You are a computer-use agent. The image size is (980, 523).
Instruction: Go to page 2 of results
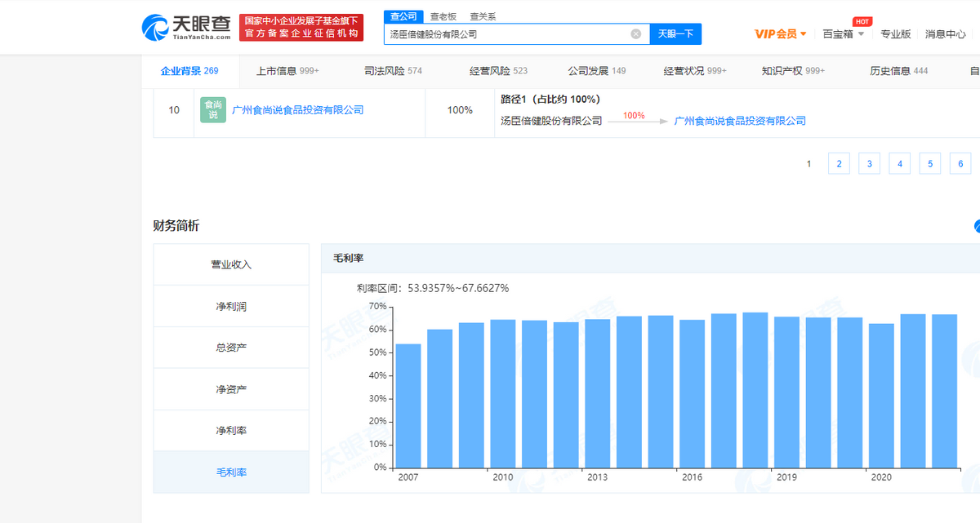click(x=839, y=163)
